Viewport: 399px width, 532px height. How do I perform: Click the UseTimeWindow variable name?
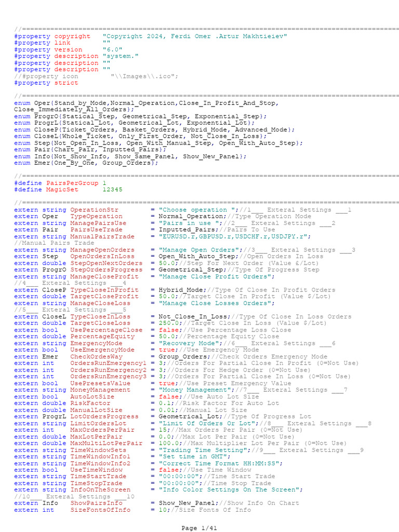pyautogui.click(x=96, y=470)
